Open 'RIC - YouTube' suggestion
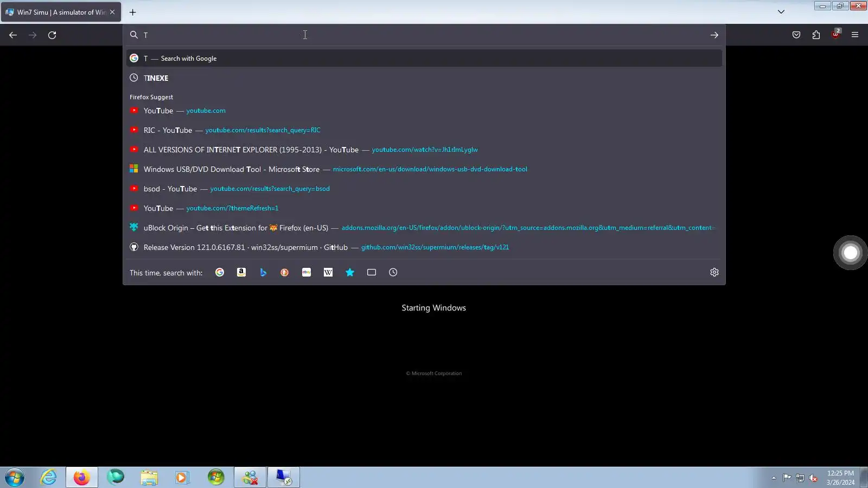The height and width of the screenshot is (488, 868). click(x=424, y=130)
